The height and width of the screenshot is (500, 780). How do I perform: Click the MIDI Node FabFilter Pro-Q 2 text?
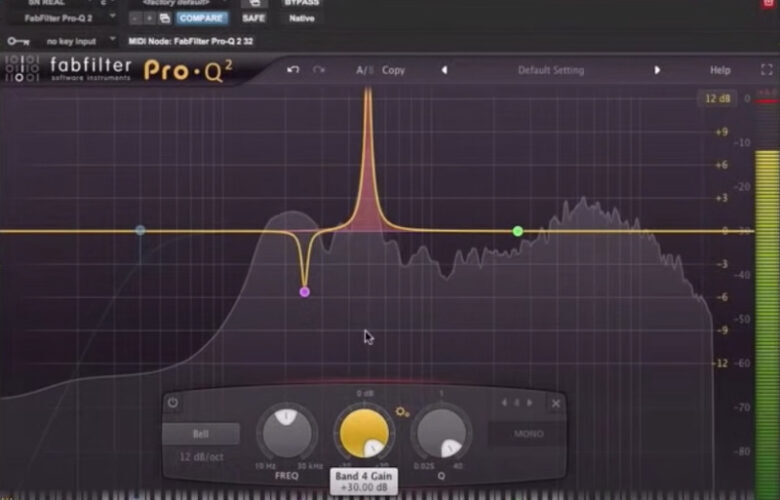pos(191,41)
